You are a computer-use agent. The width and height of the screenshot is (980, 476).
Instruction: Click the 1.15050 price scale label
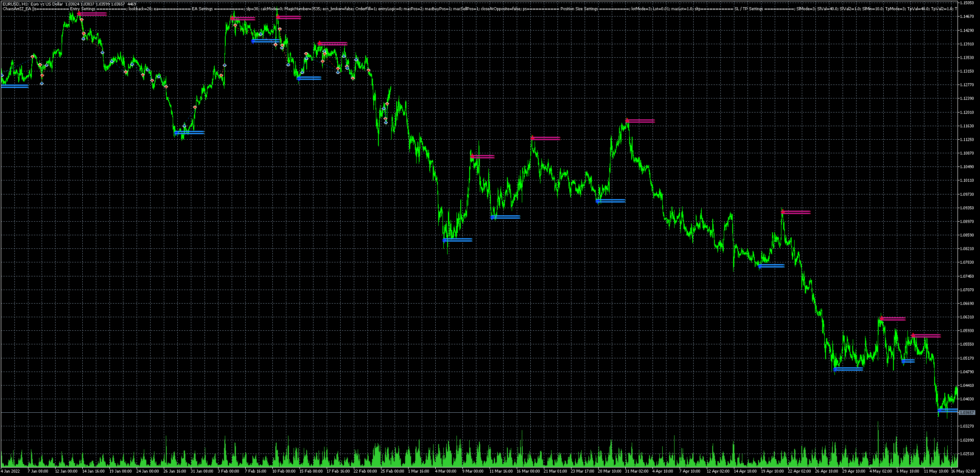pos(967,3)
